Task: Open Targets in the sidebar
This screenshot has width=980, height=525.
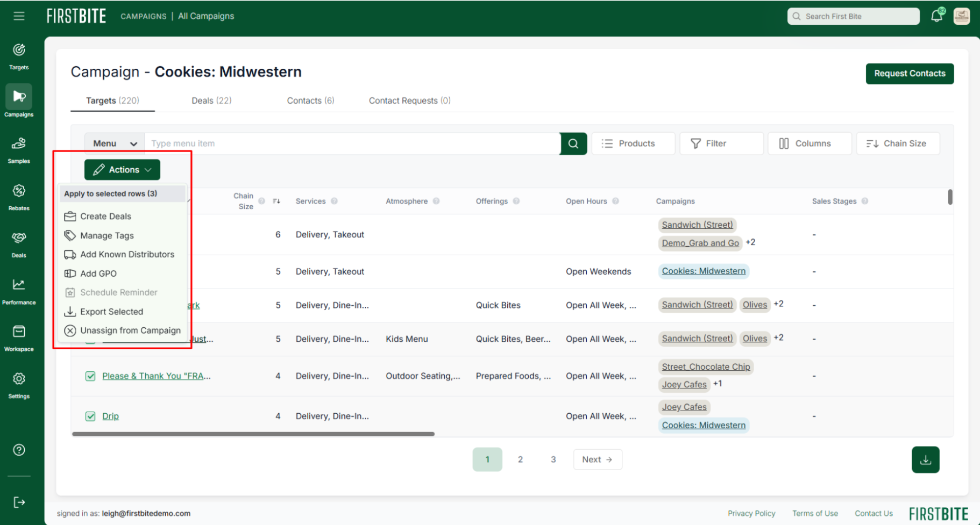Action: [19, 56]
